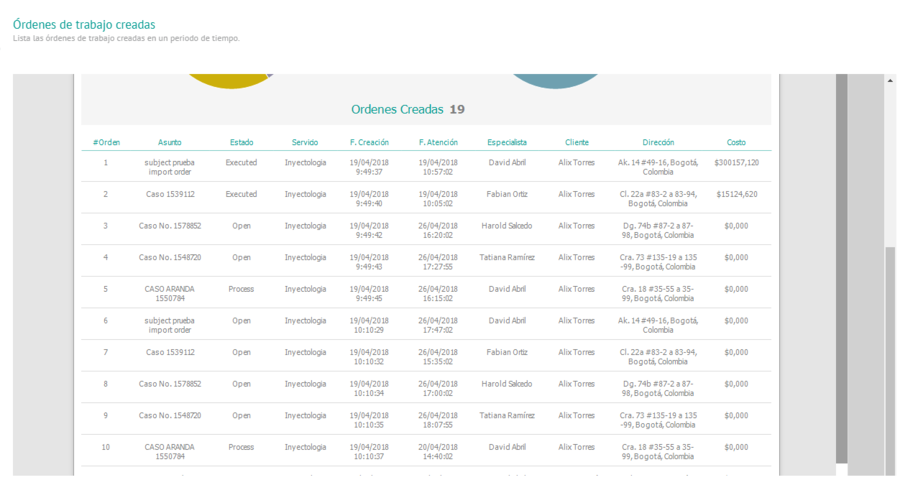Screen dimensions: 900x480
Task: Select attention date 20/04/2018 14:40:02
Action: [x=438, y=451]
